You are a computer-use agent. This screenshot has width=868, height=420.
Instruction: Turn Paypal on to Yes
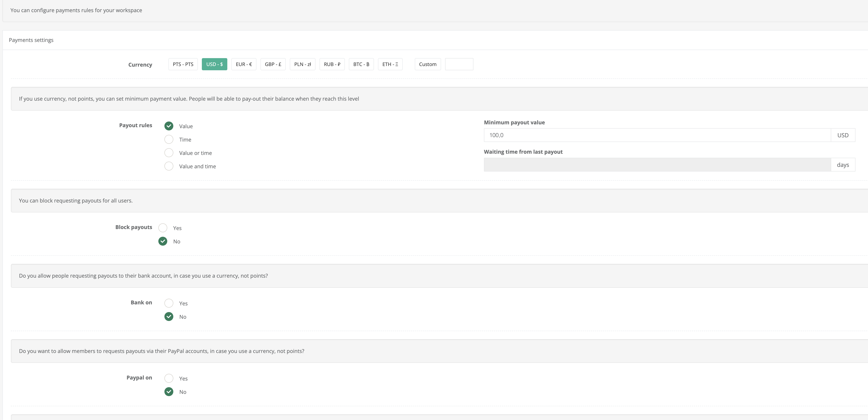click(x=169, y=378)
